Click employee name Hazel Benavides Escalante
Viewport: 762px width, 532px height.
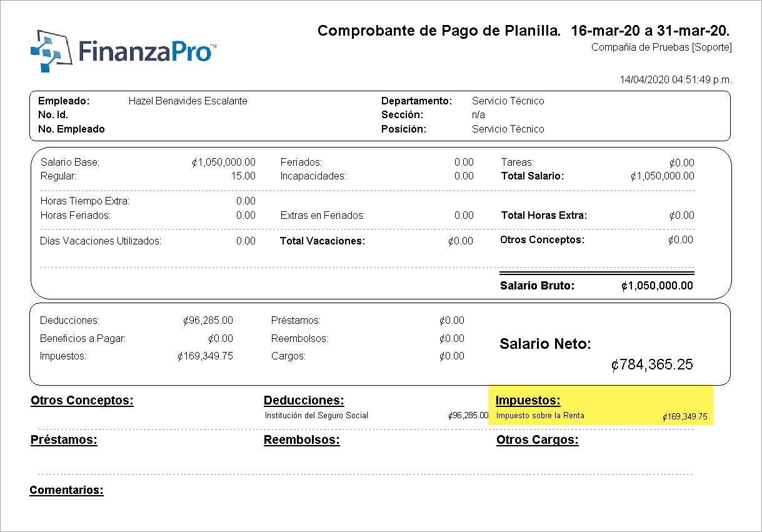point(188,101)
